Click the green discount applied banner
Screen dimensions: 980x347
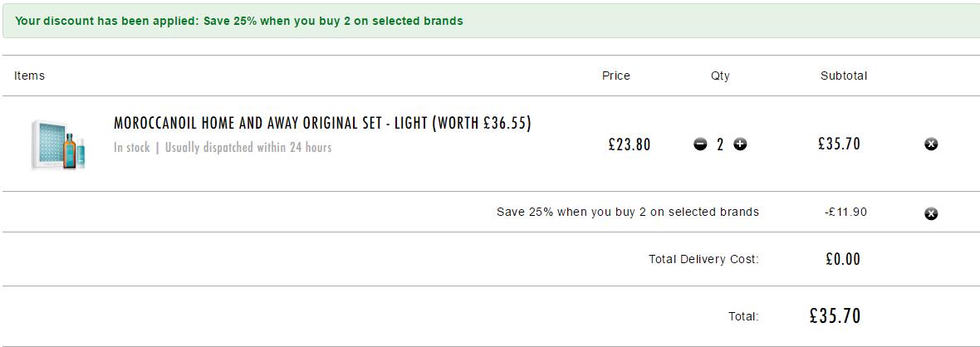point(490,21)
